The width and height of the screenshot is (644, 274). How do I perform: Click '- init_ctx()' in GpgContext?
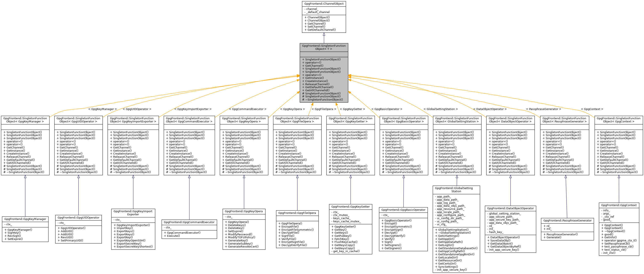tap(608, 253)
